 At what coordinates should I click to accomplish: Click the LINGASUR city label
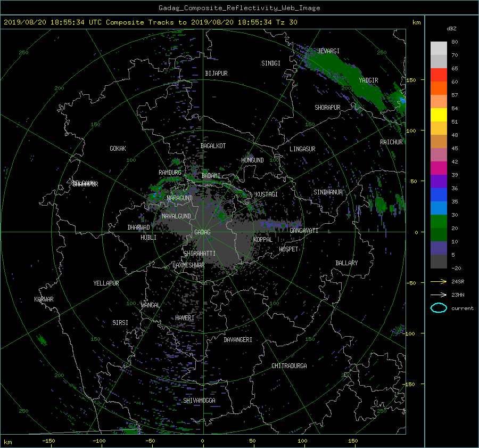[302, 149]
